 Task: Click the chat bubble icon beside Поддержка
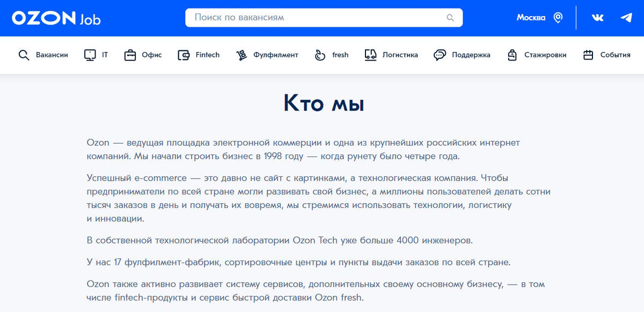(440, 55)
